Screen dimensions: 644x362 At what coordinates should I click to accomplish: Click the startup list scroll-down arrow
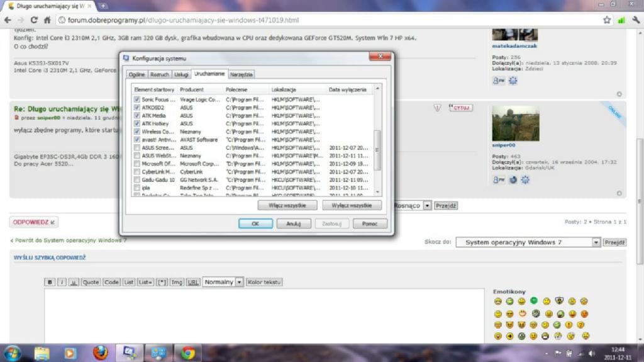377,192
